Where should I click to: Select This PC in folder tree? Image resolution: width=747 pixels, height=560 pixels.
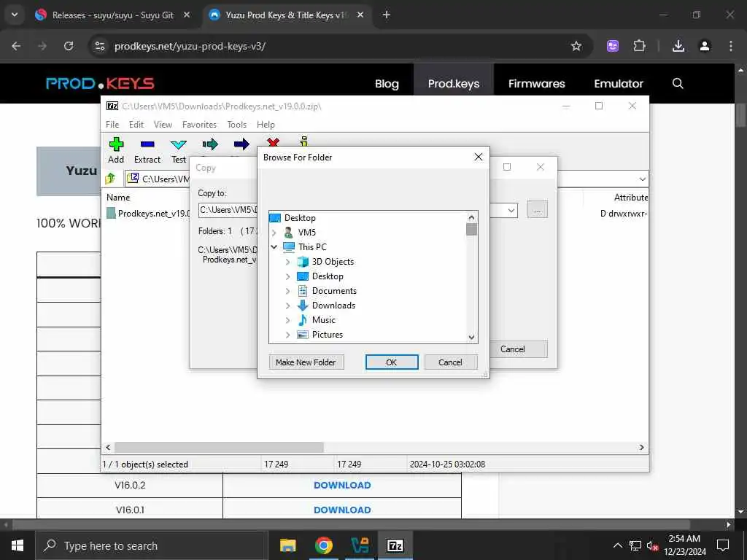click(x=312, y=246)
